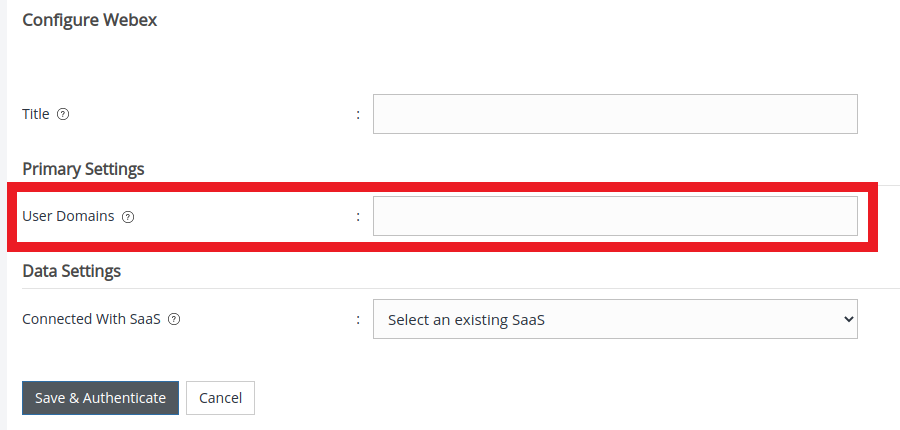Viewport: 900px width, 430px height.
Task: Click inside the User Domains input box
Action: pos(615,216)
